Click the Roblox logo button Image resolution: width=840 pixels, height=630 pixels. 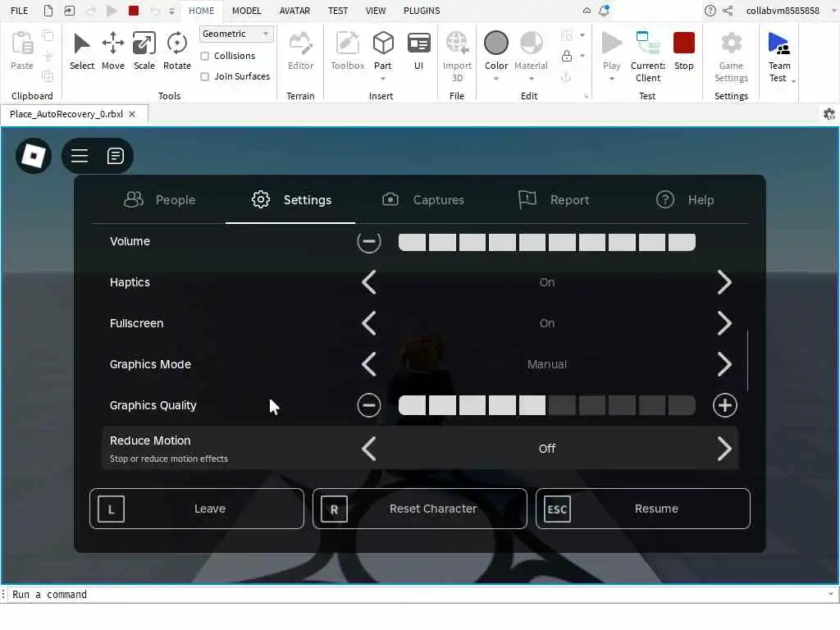click(x=33, y=156)
